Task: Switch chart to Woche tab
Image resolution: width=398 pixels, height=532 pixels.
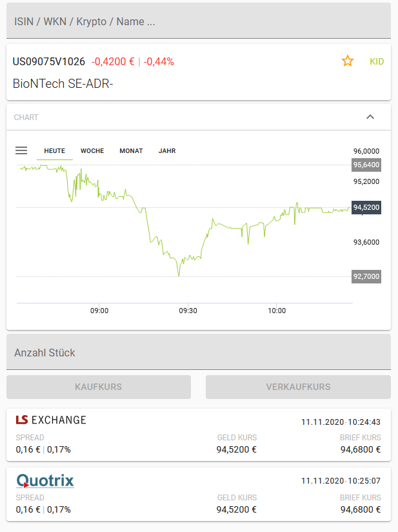Action: coord(92,151)
